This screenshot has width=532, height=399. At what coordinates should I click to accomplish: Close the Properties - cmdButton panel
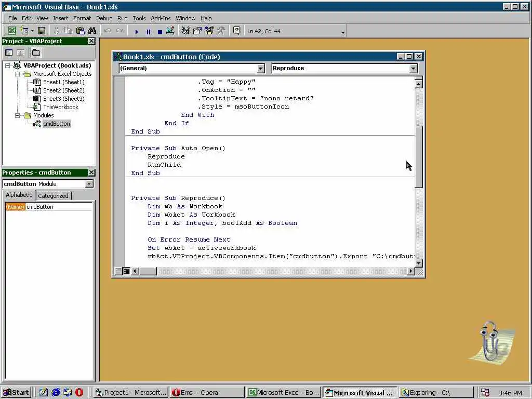91,172
